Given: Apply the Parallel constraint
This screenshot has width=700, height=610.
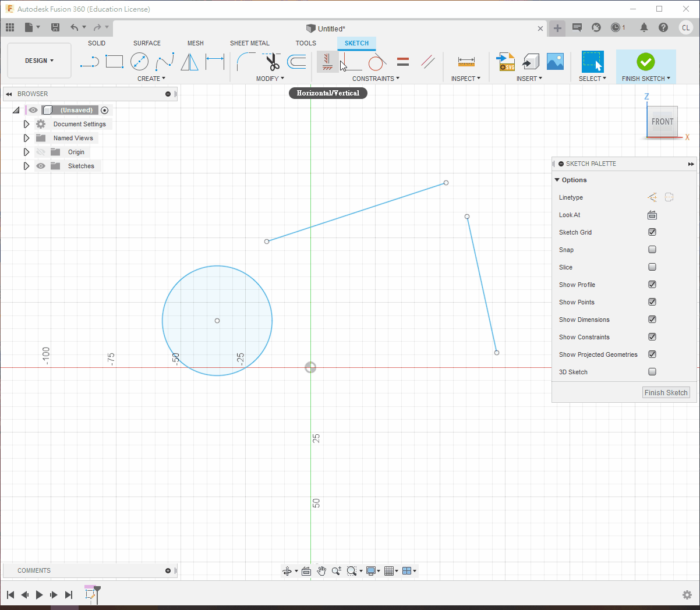Looking at the screenshot, I should [x=428, y=61].
